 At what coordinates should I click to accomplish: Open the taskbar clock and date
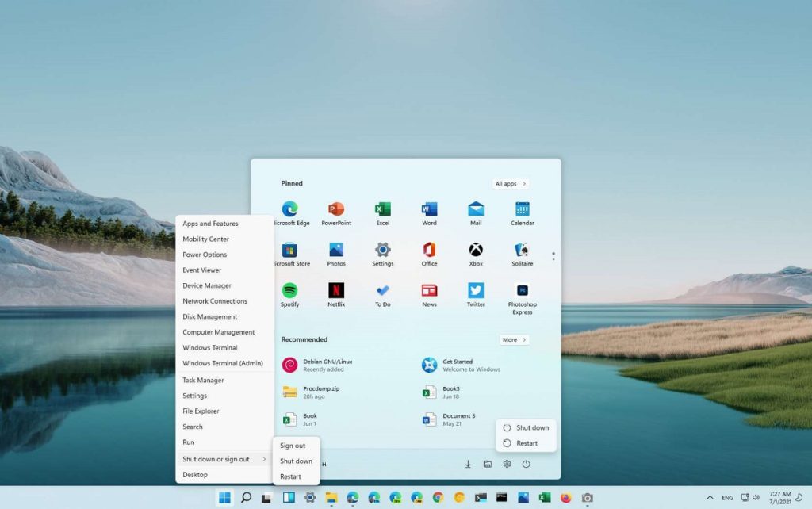click(x=780, y=498)
